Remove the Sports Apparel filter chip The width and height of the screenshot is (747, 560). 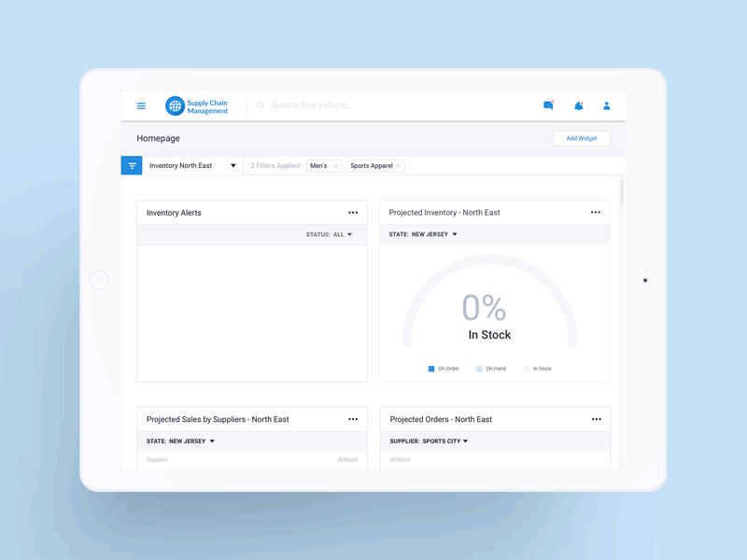[x=398, y=165]
